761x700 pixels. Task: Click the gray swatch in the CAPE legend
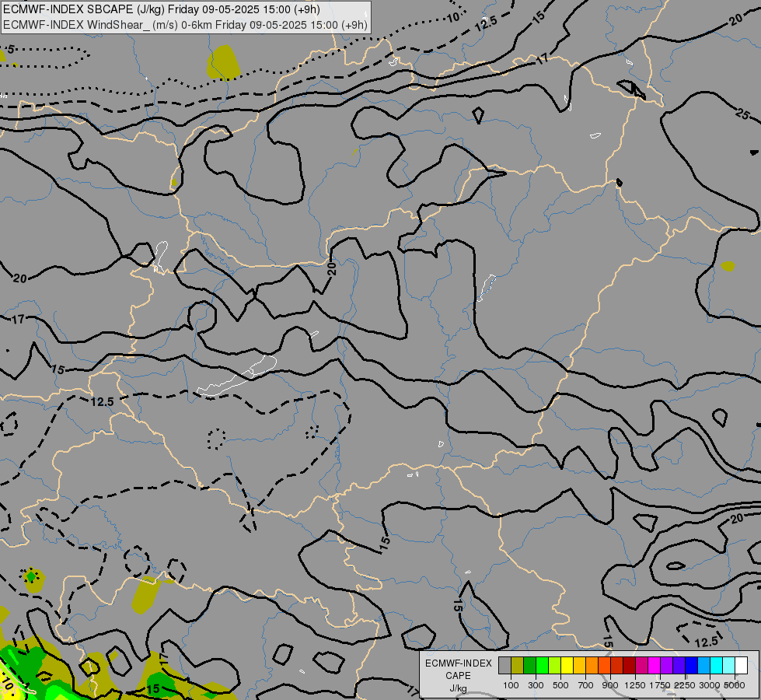pyautogui.click(x=504, y=666)
